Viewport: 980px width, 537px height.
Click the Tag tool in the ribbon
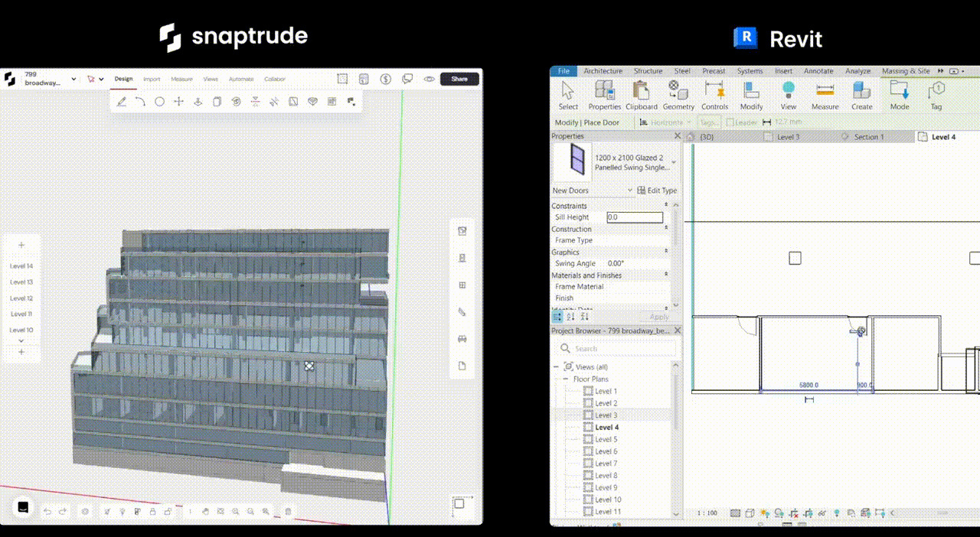pyautogui.click(x=936, y=95)
